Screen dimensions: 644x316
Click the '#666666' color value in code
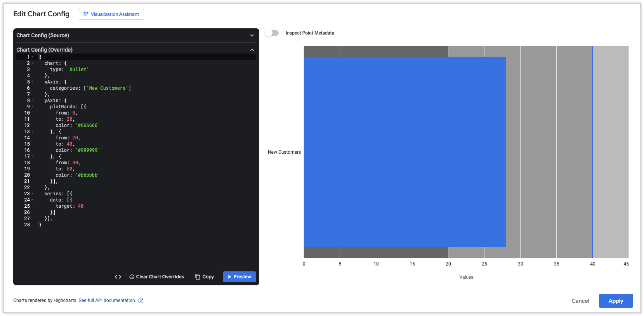coord(88,125)
